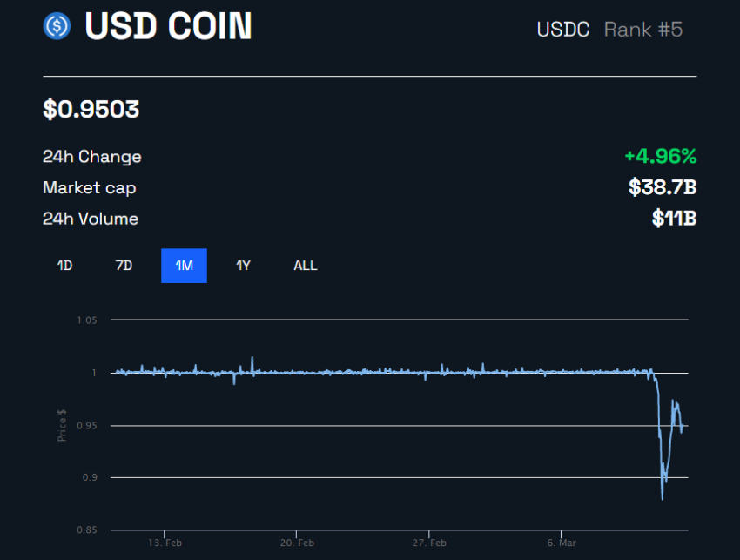The width and height of the screenshot is (740, 560).
Task: Click the +4.96% change value
Action: point(661,156)
